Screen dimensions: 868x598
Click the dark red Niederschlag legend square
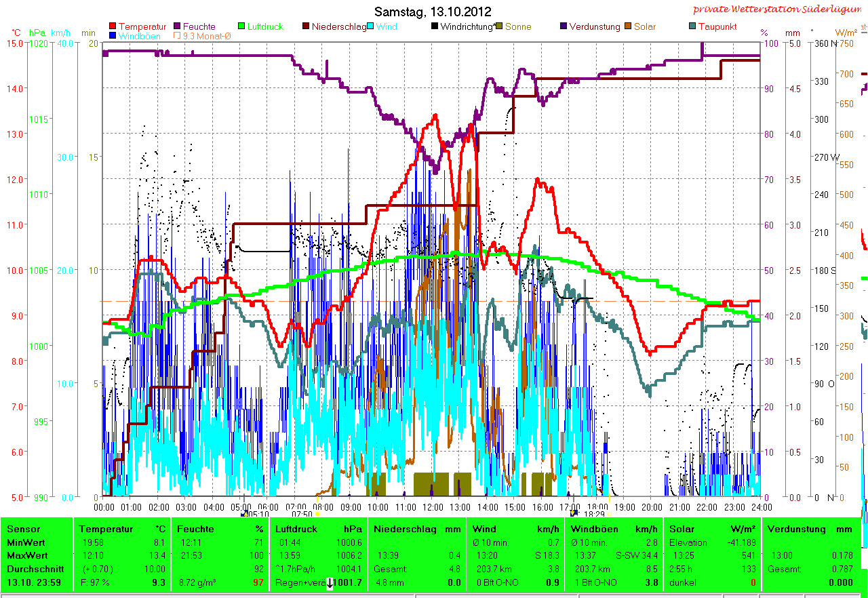click(x=307, y=27)
